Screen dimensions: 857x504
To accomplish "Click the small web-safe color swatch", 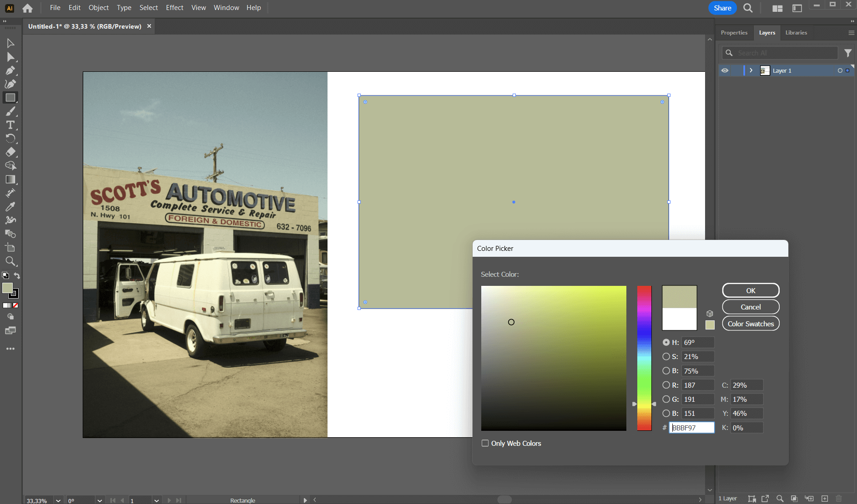I will coord(710,325).
